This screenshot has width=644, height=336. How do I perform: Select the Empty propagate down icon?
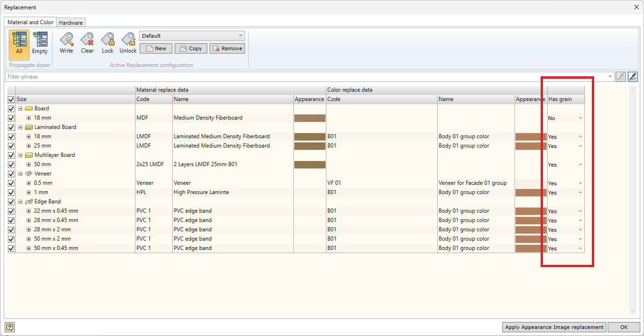[x=40, y=43]
